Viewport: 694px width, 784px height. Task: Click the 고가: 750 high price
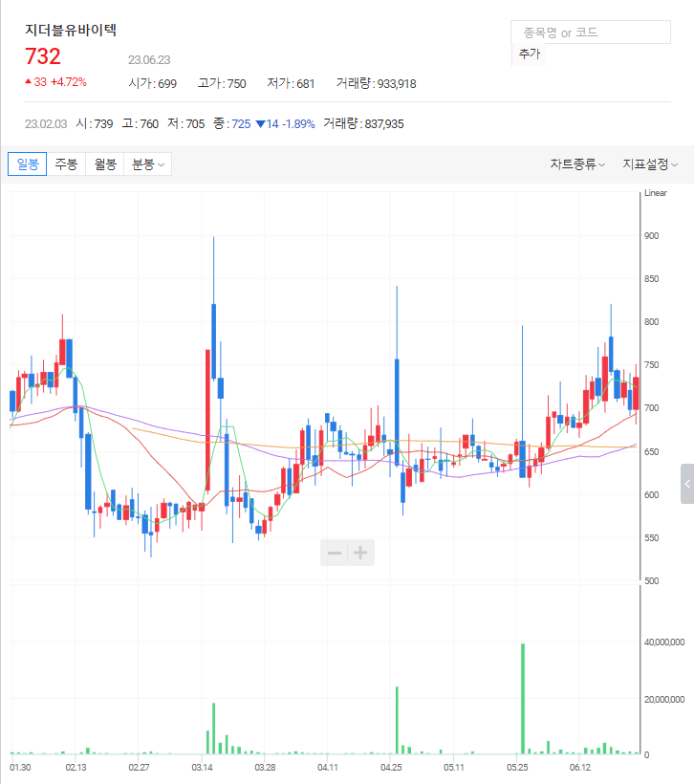coord(222,83)
